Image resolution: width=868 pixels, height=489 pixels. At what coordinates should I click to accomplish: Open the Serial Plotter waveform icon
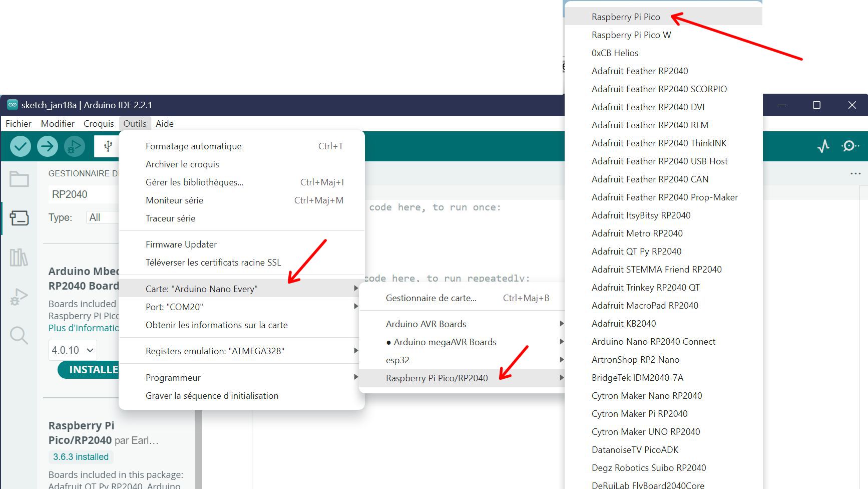823,146
